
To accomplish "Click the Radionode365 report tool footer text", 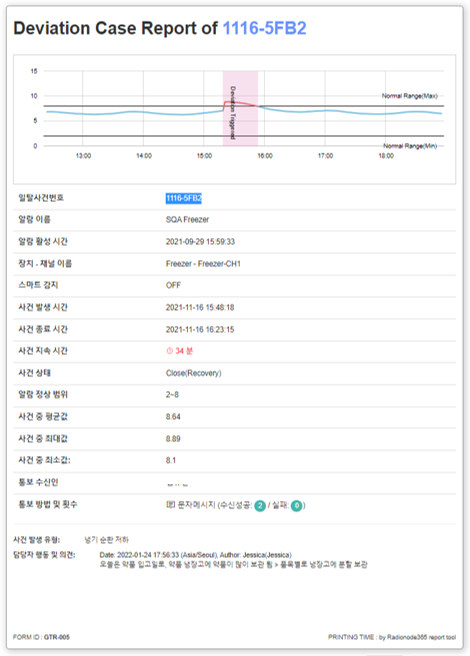I will pos(421,637).
